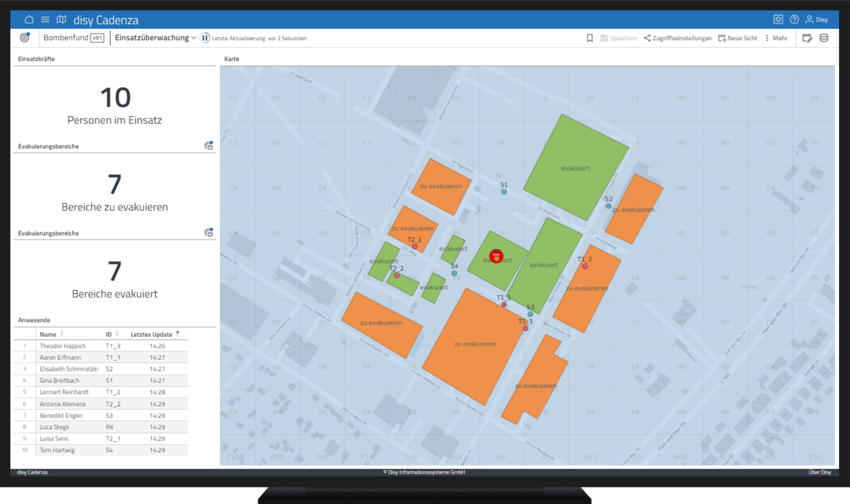
Task: Create a Neue Sicht
Action: pos(737,38)
